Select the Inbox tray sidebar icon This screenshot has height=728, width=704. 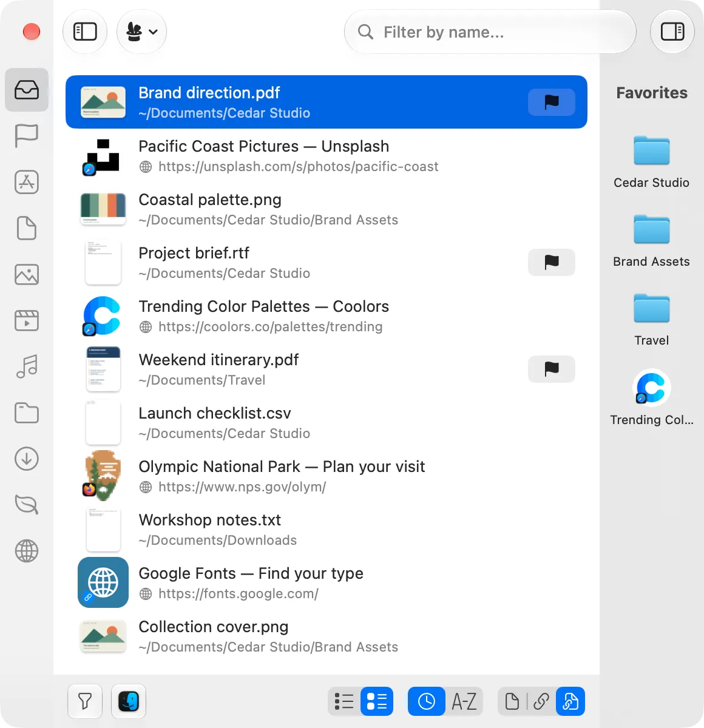pyautogui.click(x=27, y=90)
